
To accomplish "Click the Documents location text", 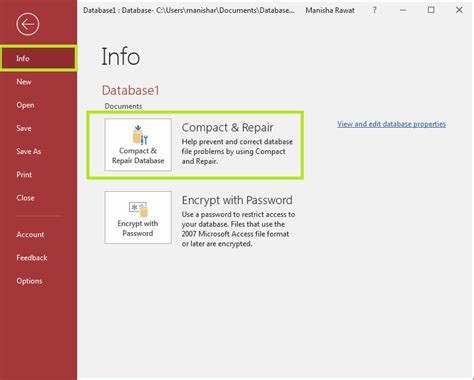I will pos(123,106).
